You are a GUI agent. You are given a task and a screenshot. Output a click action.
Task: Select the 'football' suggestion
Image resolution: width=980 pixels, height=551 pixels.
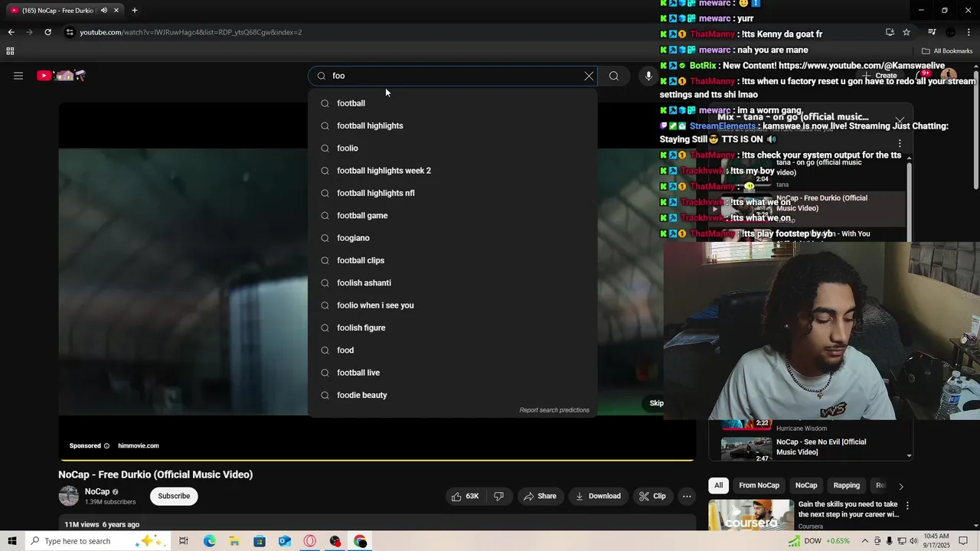point(452,103)
